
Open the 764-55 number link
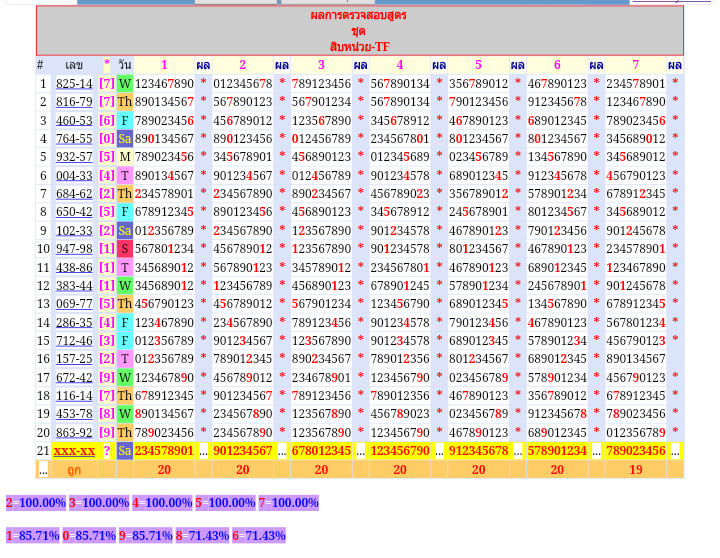click(74, 139)
